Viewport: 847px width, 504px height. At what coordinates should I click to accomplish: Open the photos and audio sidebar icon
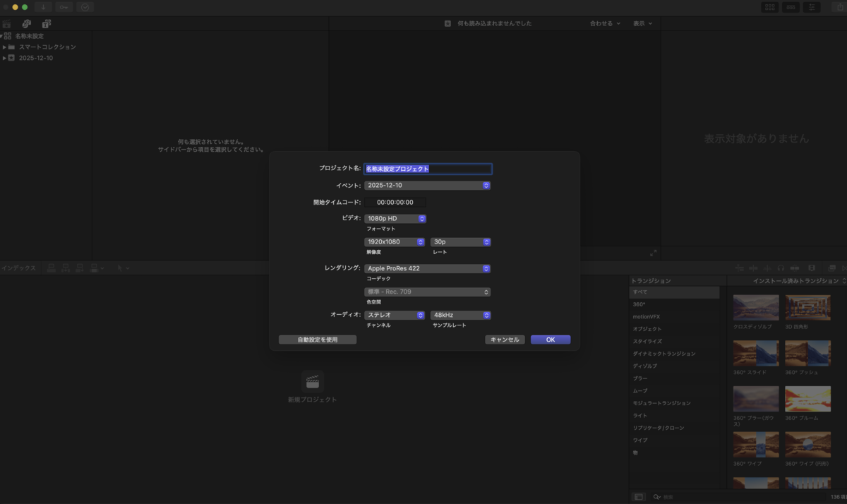pyautogui.click(x=26, y=24)
